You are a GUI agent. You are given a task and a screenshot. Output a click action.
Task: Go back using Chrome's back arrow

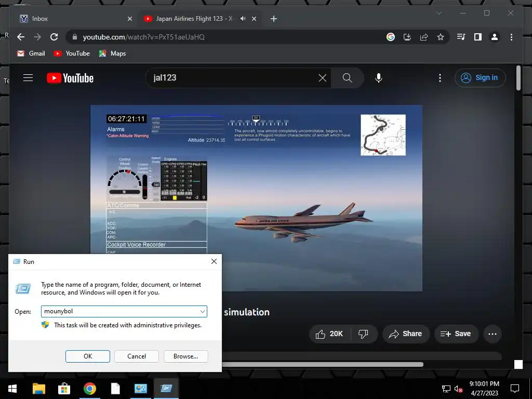click(x=21, y=37)
